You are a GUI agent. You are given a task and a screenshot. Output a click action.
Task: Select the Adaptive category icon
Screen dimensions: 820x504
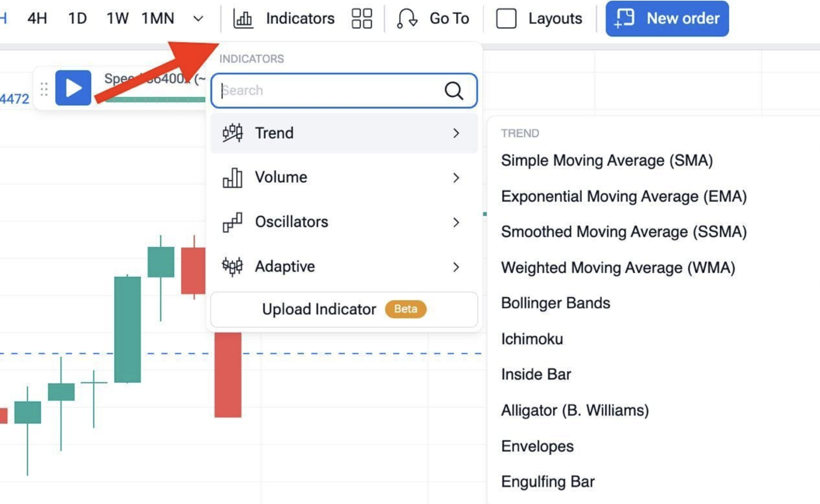[233, 266]
